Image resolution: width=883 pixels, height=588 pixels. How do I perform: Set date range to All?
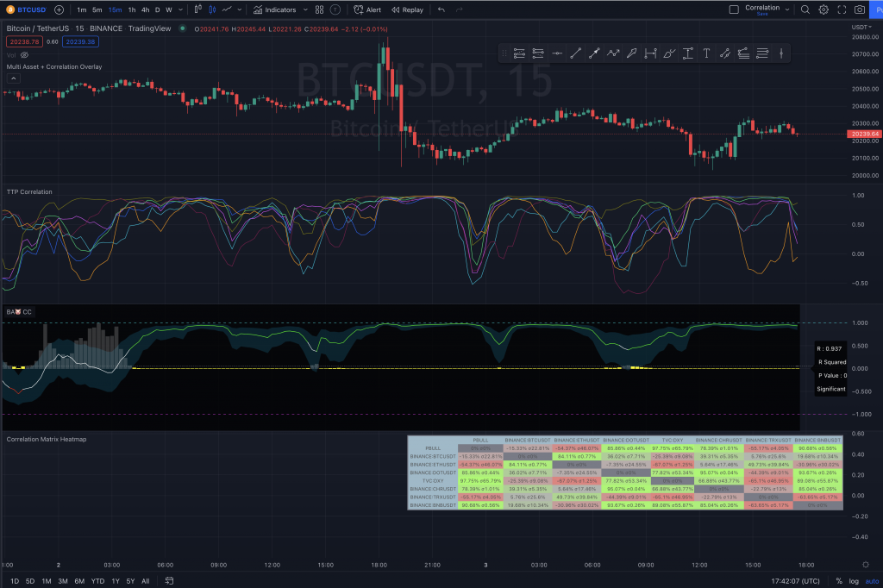(x=145, y=581)
